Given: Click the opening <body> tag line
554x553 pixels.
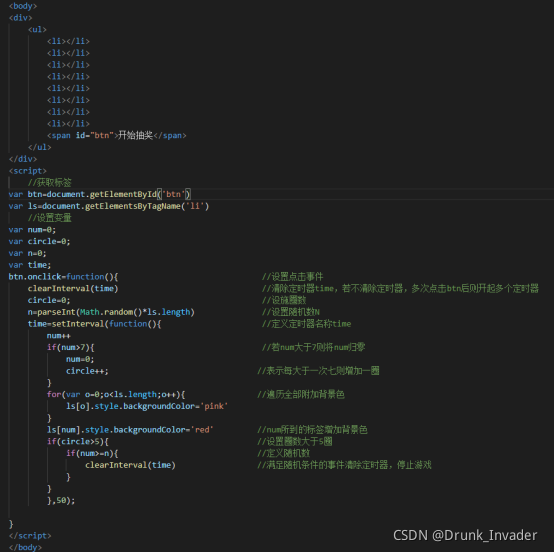Looking at the screenshot, I should click(x=23, y=6).
